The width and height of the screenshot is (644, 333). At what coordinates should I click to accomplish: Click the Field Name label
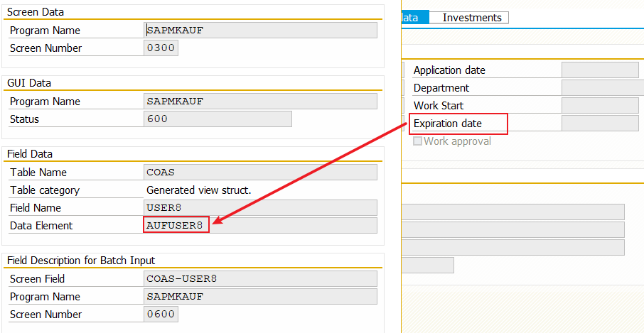[36, 208]
